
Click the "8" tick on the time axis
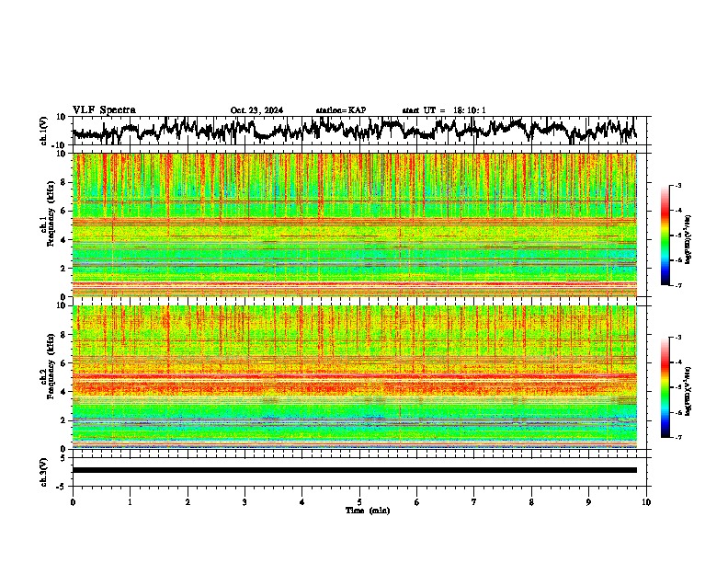coord(531,502)
